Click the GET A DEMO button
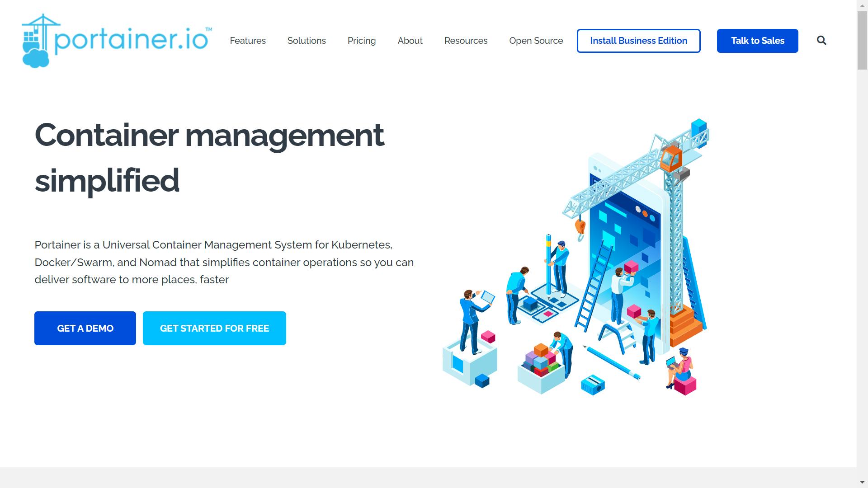 (85, 328)
